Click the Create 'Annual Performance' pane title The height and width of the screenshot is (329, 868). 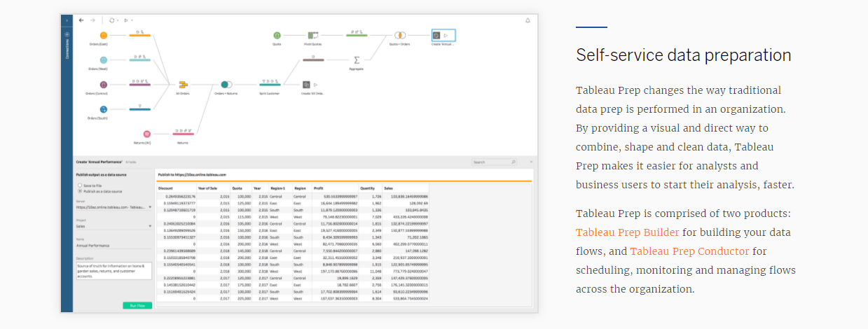(x=99, y=162)
